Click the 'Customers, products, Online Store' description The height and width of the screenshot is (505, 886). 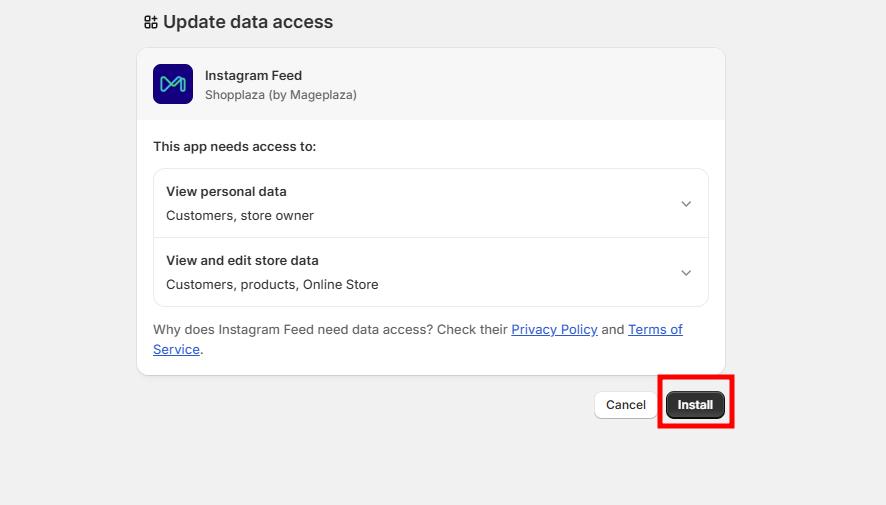tap(272, 285)
